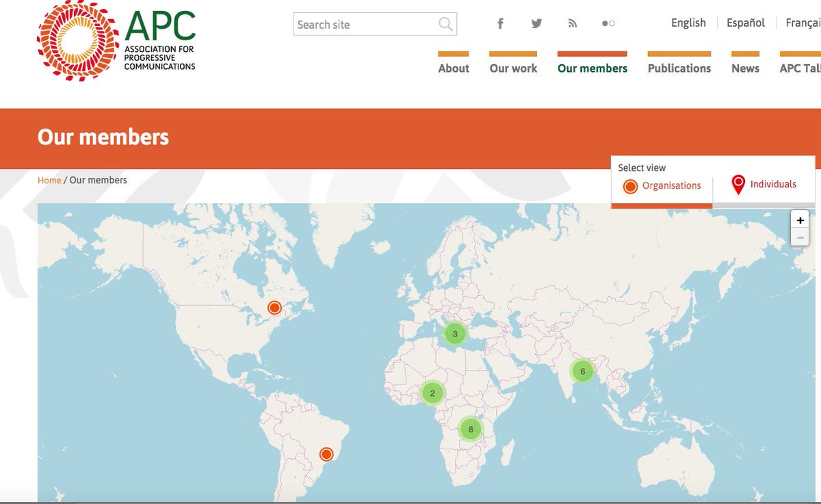Screen dimensions: 821x504
Task: Zoom in on the map
Action: click(800, 220)
